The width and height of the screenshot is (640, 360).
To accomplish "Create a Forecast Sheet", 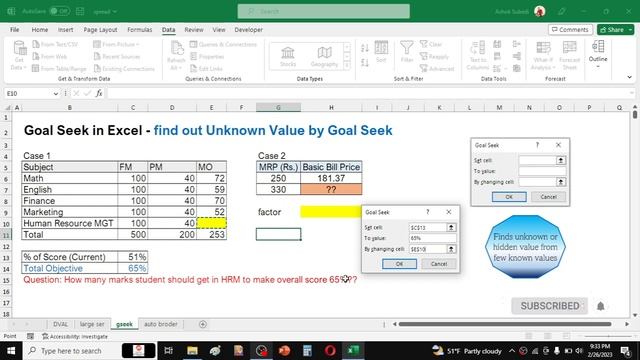I will [569, 56].
